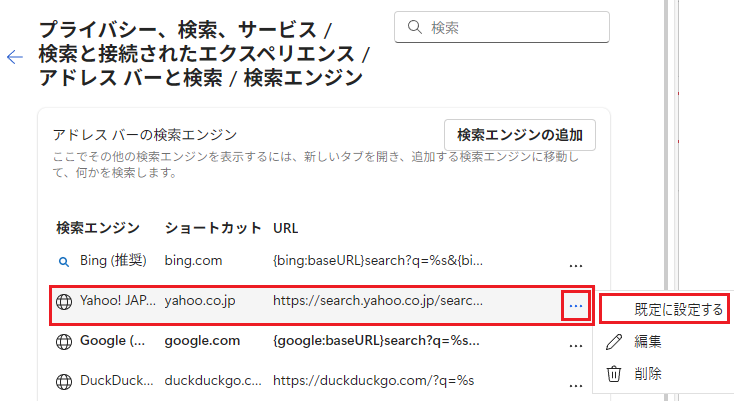Click the アドレス バーの検索エンジン heading
The image size is (734, 401).
coord(145,135)
